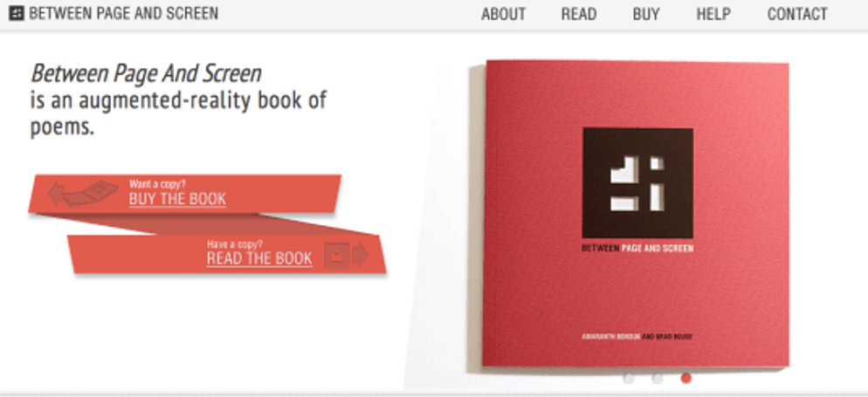Click the site logo icon beside the title

(x=17, y=13)
